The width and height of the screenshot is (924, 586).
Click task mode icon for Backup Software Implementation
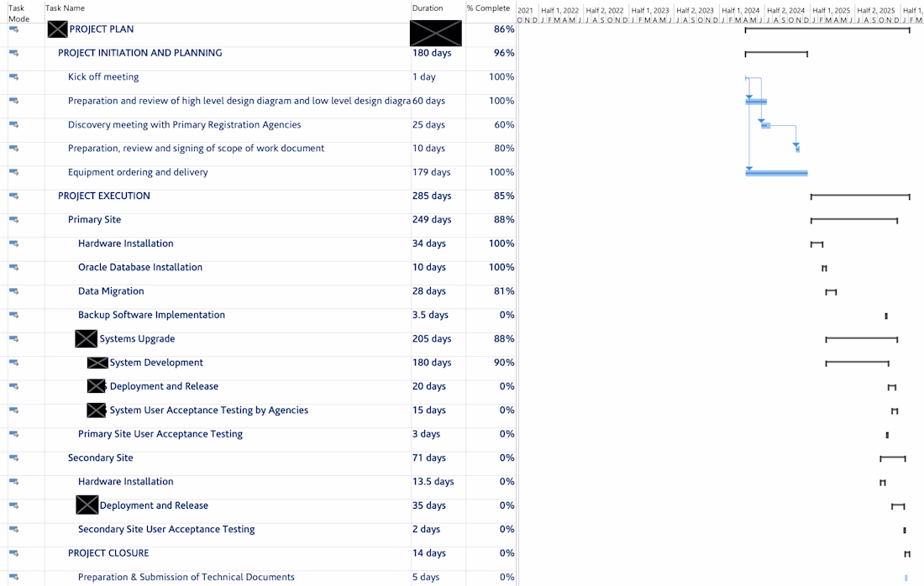(13, 315)
